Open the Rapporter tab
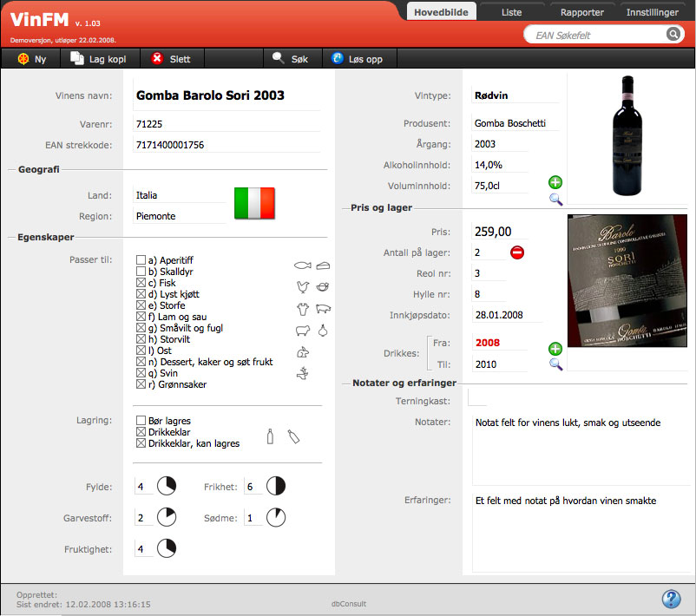The image size is (696, 616). [581, 12]
